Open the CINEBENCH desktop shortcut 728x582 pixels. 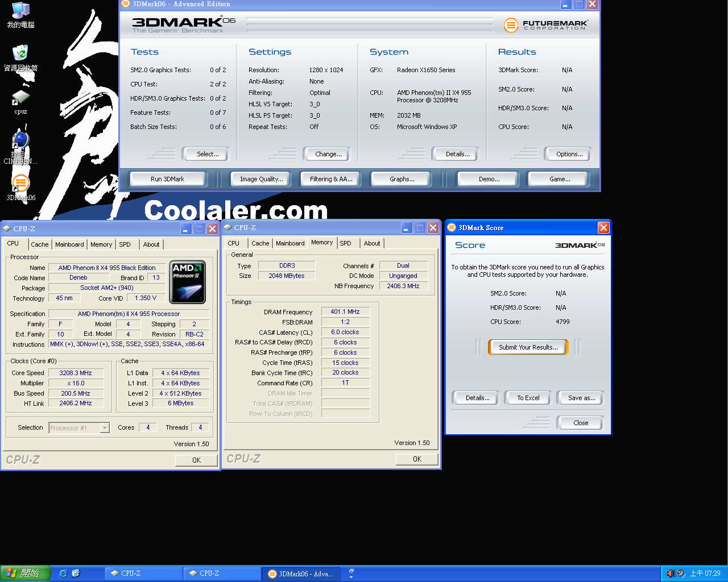(20, 148)
